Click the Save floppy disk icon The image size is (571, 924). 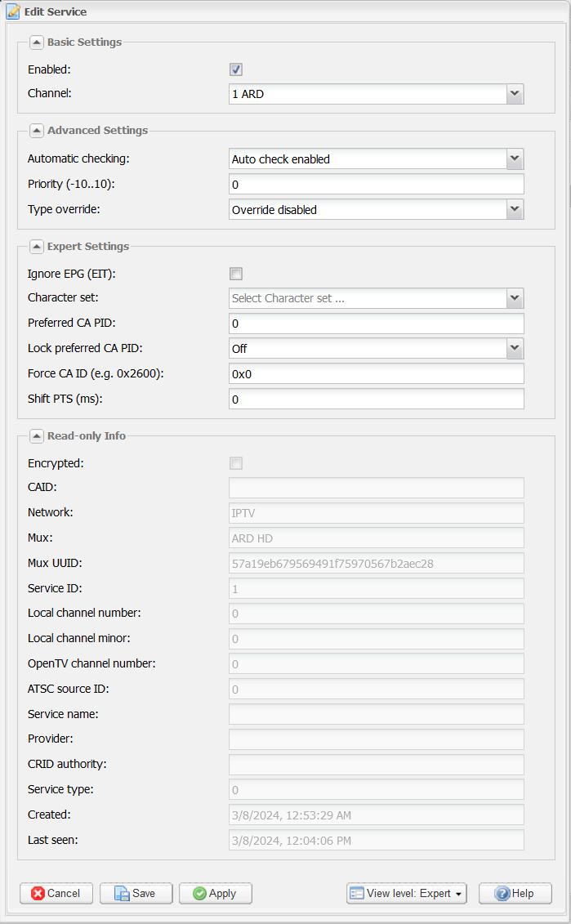[x=122, y=893]
